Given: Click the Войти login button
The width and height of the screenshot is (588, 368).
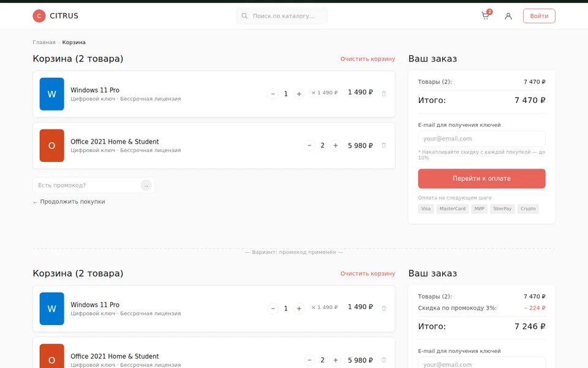Looking at the screenshot, I should pos(539,16).
